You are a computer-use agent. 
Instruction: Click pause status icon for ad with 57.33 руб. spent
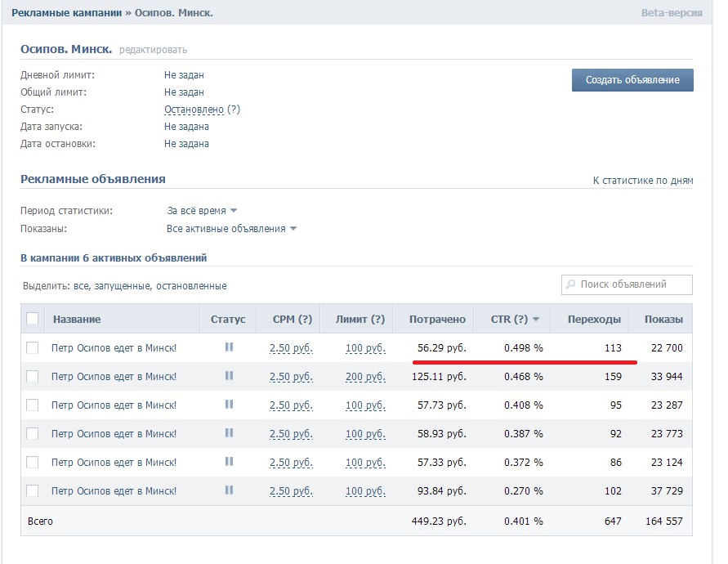[x=229, y=462]
